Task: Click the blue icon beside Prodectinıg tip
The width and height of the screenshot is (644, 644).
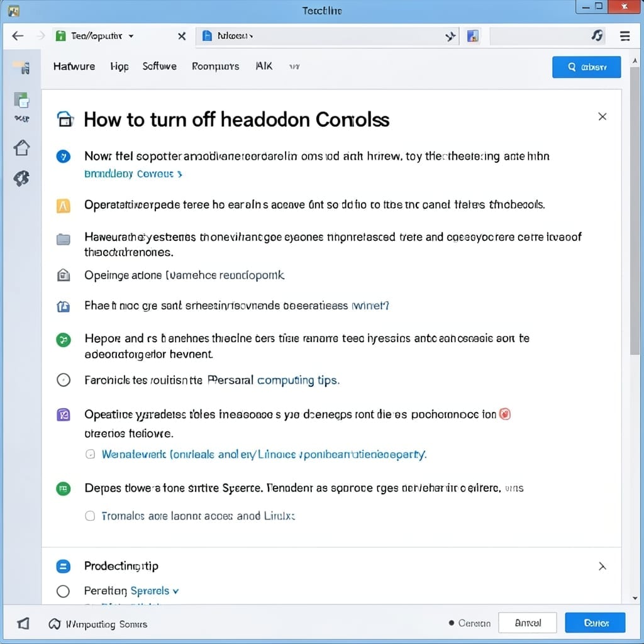Action: coord(64,567)
